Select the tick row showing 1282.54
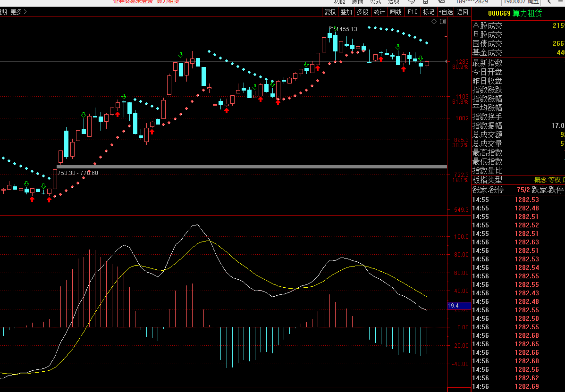565x392 pixels. pyautogui.click(x=518, y=268)
